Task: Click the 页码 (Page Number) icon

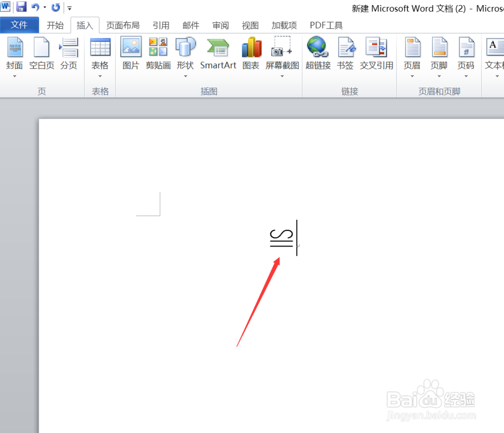Action: [x=466, y=47]
